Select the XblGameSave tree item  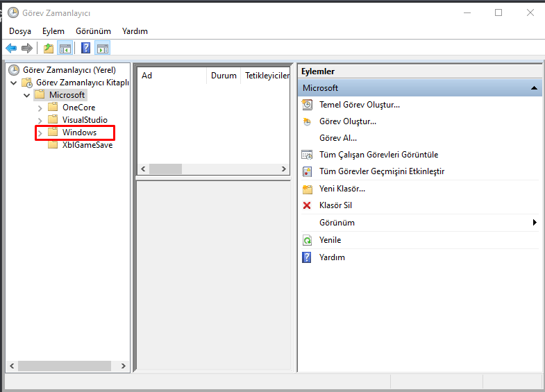point(87,145)
